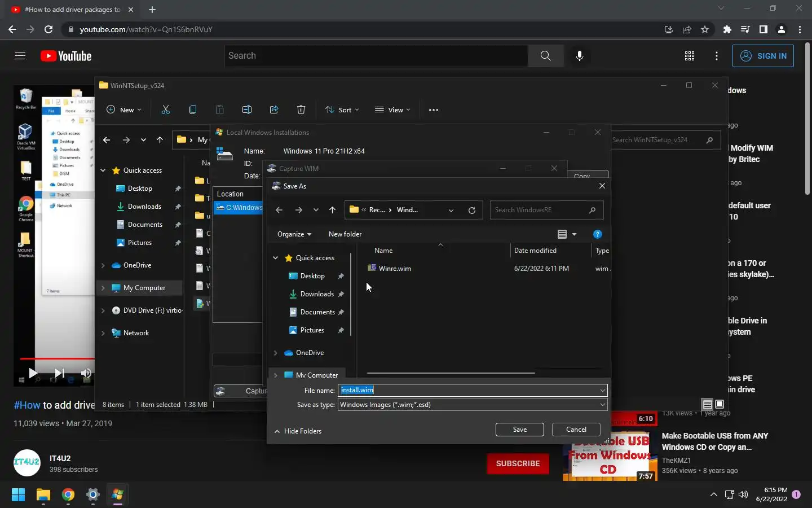Open the Sort dropdown in Explorer
Viewport: 812px width, 508px height.
coord(342,110)
